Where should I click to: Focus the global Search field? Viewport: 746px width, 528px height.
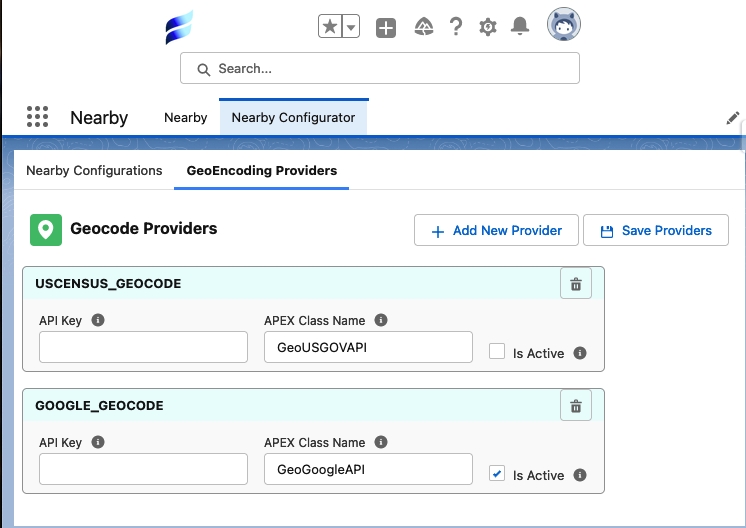(380, 68)
